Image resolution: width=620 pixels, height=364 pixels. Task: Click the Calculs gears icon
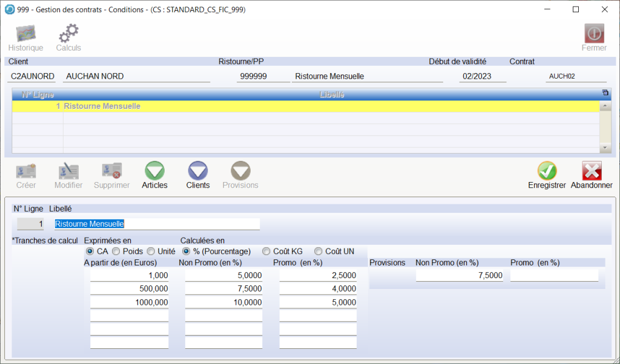coord(68,33)
